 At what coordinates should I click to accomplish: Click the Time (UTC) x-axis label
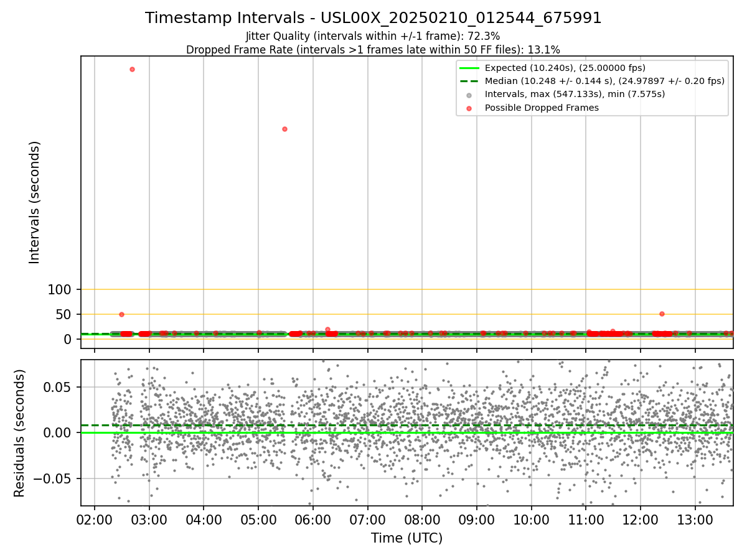(407, 538)
